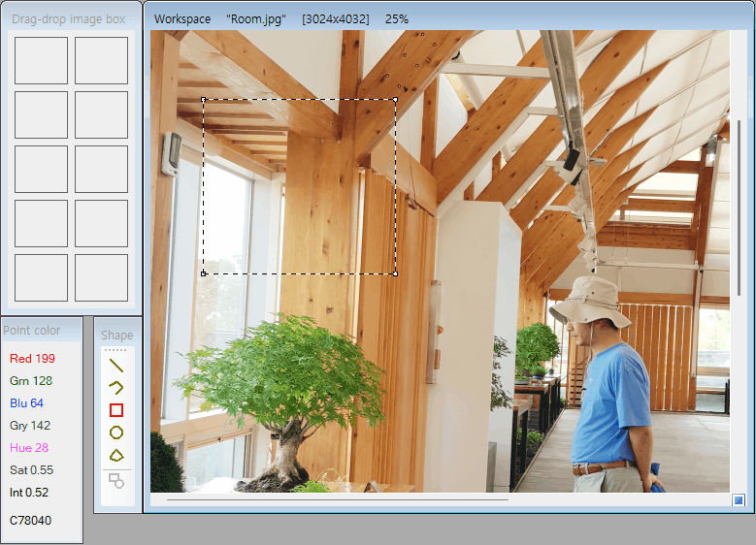Click the last-row right drag-drop image box
The height and width of the screenshot is (545, 756).
pyautogui.click(x=101, y=278)
